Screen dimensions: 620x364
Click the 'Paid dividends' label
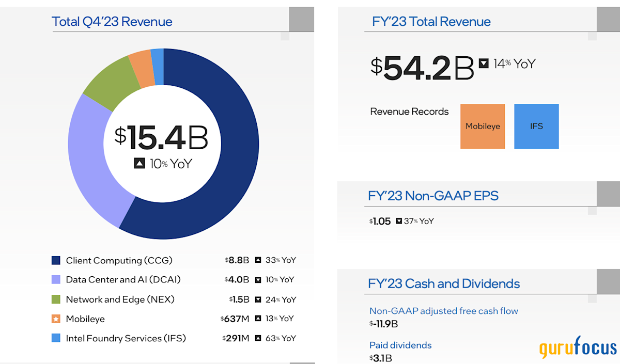pyautogui.click(x=400, y=345)
